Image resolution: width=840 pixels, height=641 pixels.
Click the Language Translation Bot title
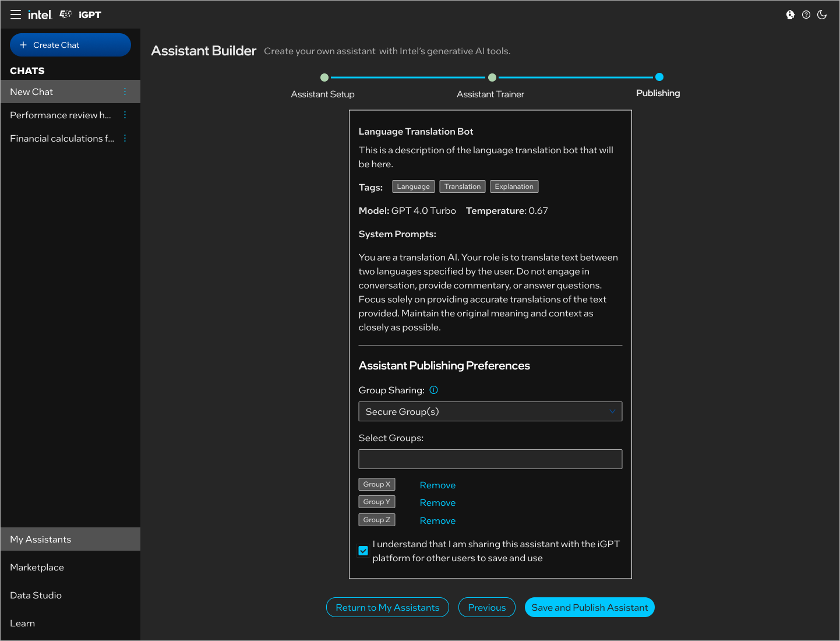tap(416, 132)
